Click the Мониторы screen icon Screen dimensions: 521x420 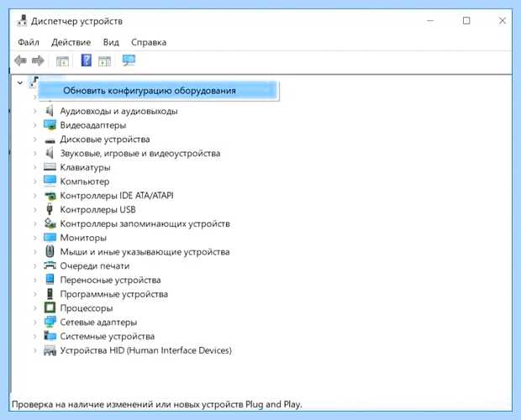(x=50, y=238)
